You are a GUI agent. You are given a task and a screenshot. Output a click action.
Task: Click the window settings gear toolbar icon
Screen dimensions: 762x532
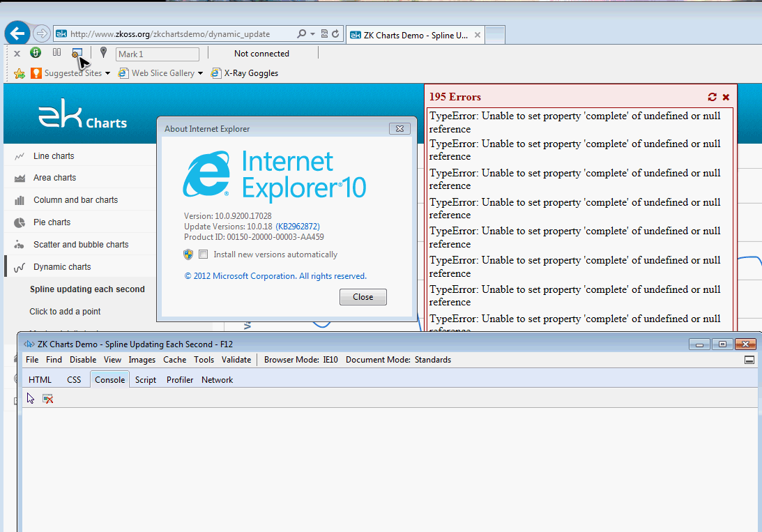pos(77,53)
